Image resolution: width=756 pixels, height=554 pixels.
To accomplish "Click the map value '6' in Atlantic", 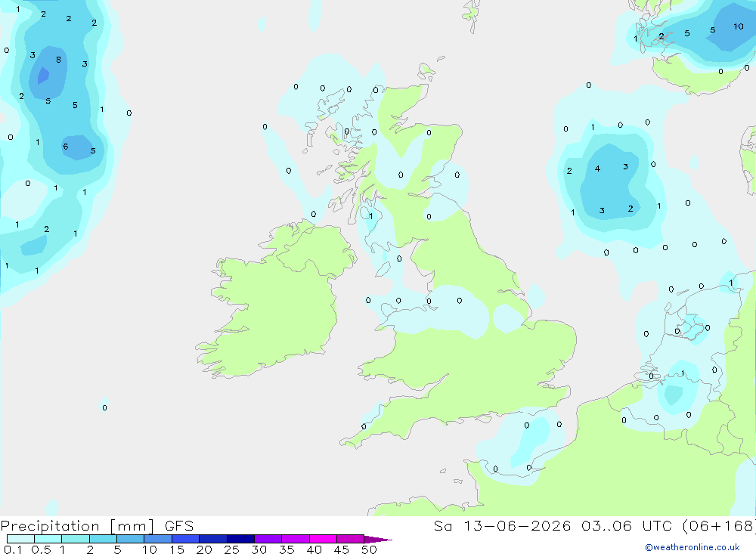I will [x=66, y=147].
